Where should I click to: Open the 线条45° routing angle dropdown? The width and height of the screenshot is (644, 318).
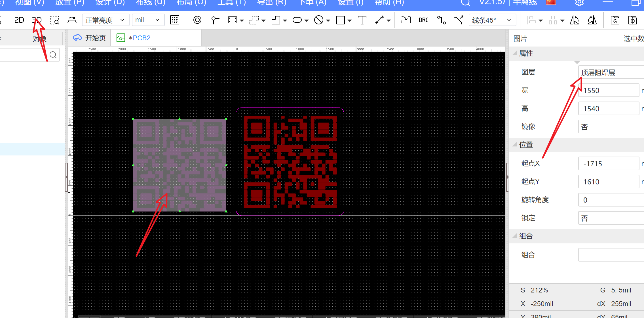pyautogui.click(x=492, y=20)
